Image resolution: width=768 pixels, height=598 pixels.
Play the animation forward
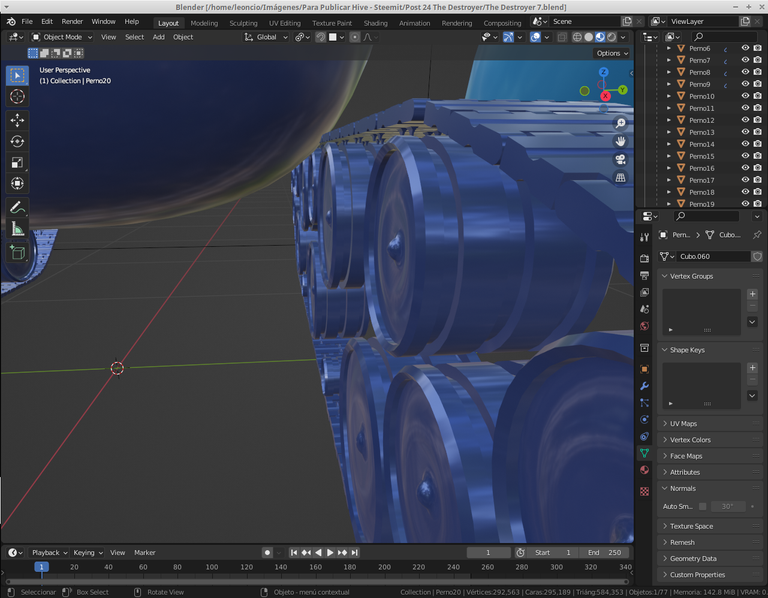[x=330, y=552]
